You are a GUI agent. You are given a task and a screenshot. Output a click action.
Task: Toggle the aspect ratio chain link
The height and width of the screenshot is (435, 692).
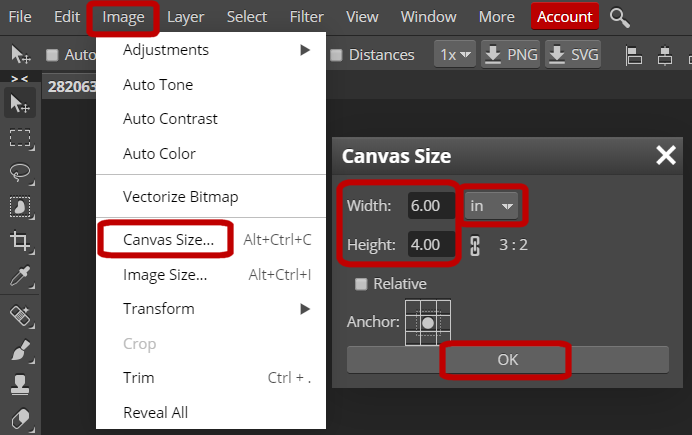coord(475,245)
